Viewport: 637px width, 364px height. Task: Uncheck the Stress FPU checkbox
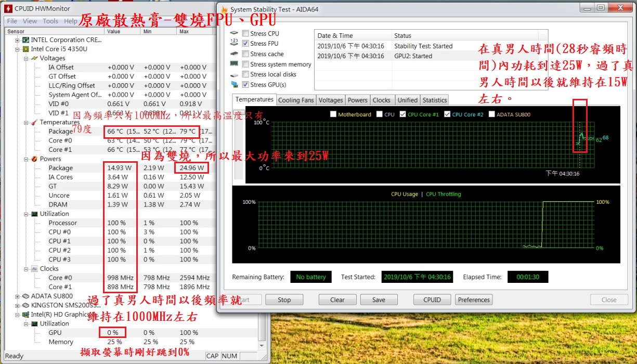245,44
